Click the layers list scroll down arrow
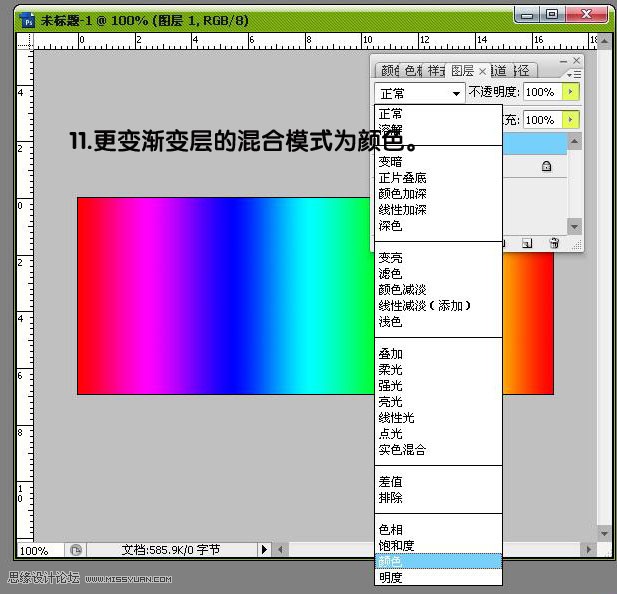 (x=574, y=227)
